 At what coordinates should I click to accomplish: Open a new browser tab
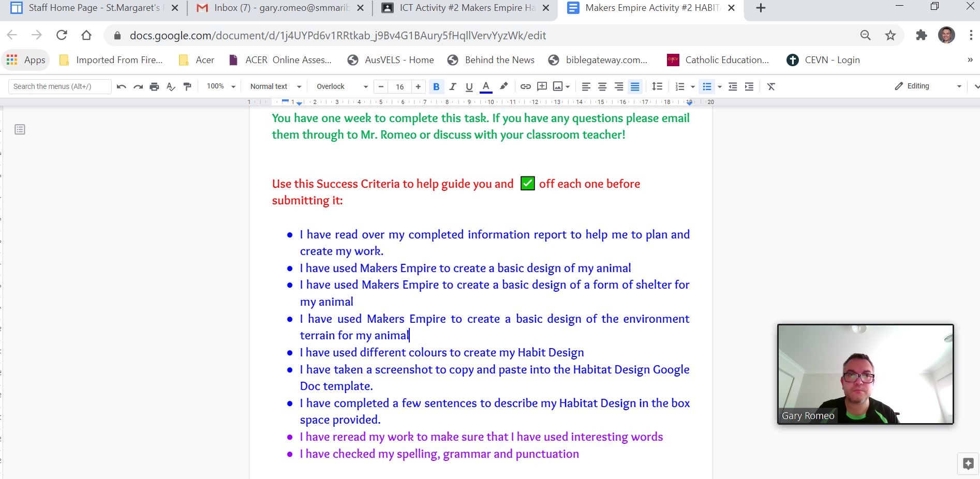tap(760, 8)
